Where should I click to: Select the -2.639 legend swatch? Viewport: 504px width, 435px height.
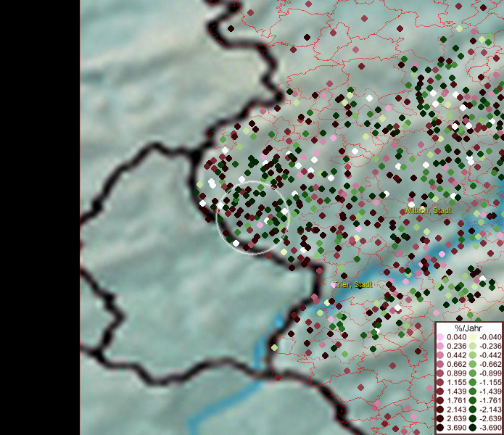click(x=473, y=418)
